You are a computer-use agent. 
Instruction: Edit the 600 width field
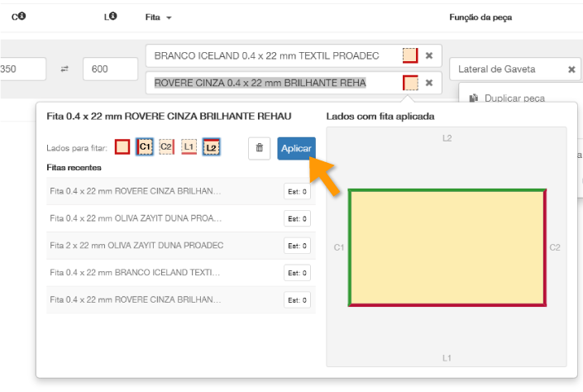point(111,69)
